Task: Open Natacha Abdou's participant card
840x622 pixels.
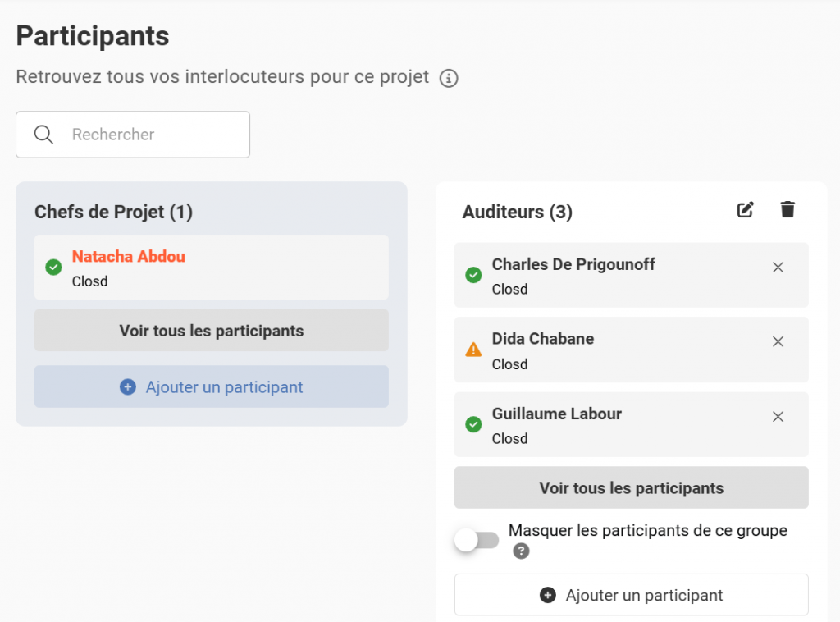Action: pyautogui.click(x=211, y=268)
